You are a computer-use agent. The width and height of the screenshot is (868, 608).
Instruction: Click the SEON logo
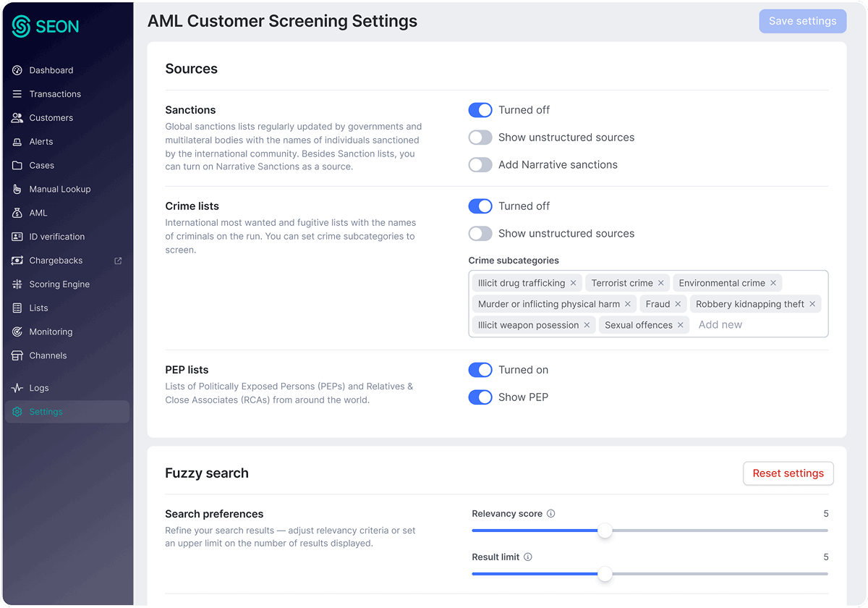tap(44, 27)
